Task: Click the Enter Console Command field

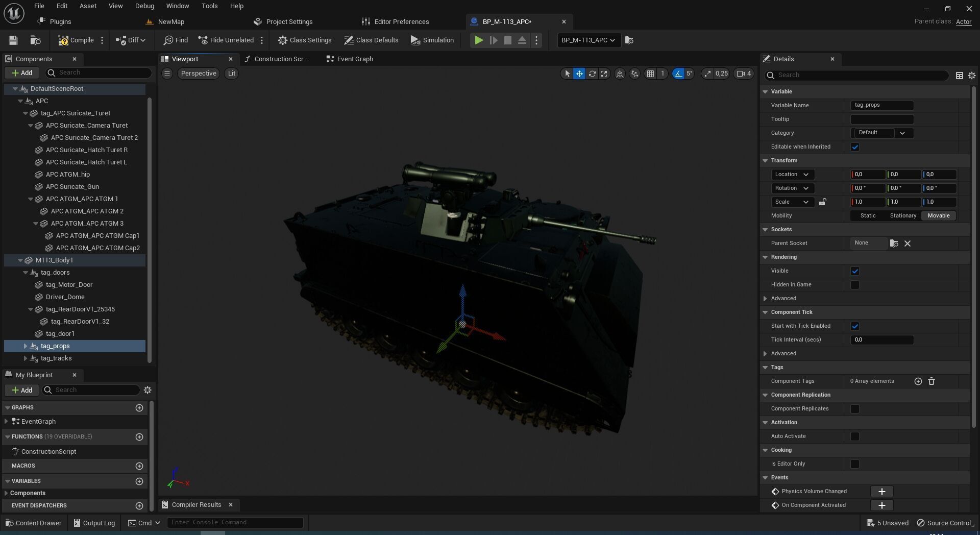Action: tap(235, 523)
